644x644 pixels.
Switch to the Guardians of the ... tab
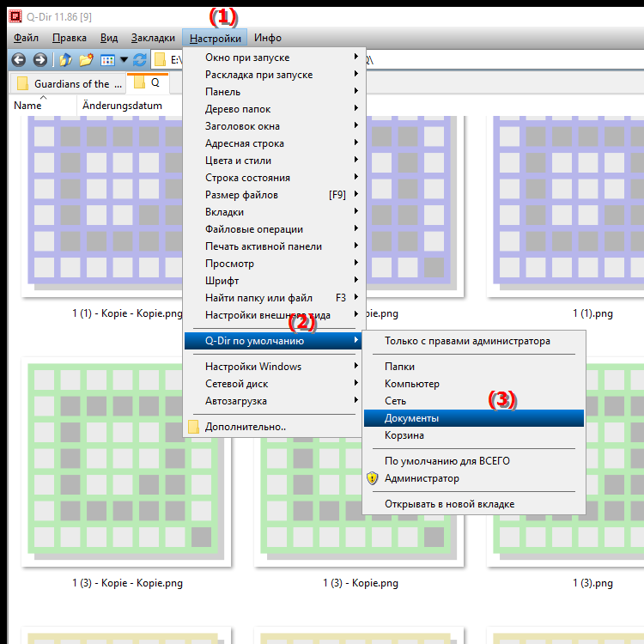[x=68, y=83]
